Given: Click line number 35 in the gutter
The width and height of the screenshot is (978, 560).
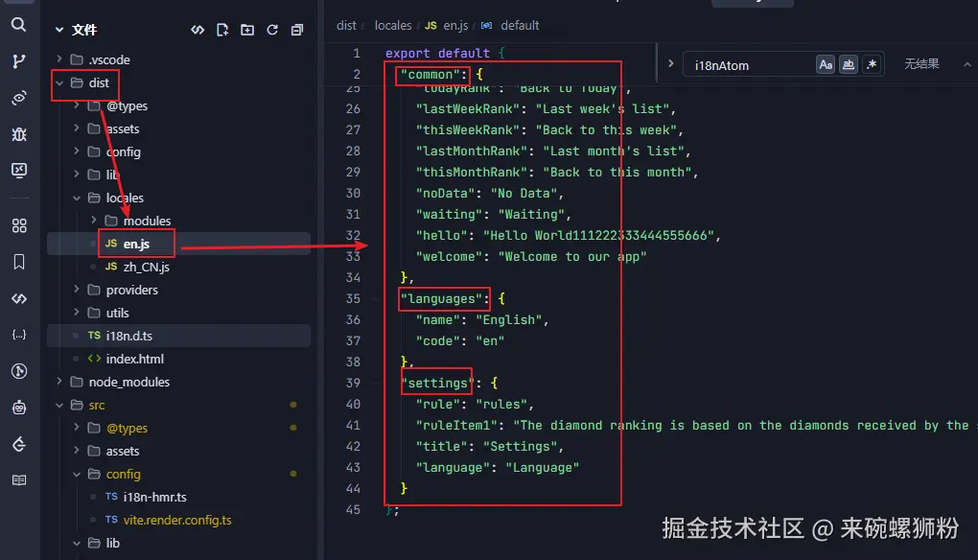Looking at the screenshot, I should [353, 299].
